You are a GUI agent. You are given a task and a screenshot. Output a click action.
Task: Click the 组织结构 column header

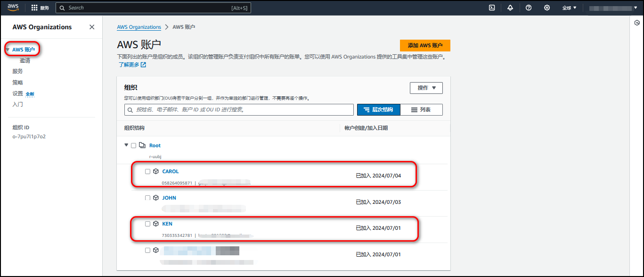134,128
